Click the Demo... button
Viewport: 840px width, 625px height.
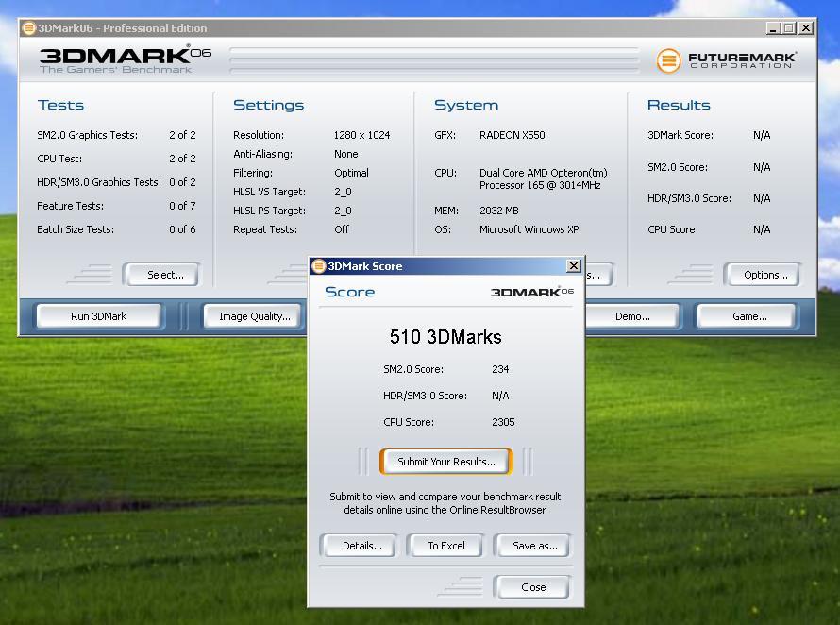click(632, 316)
